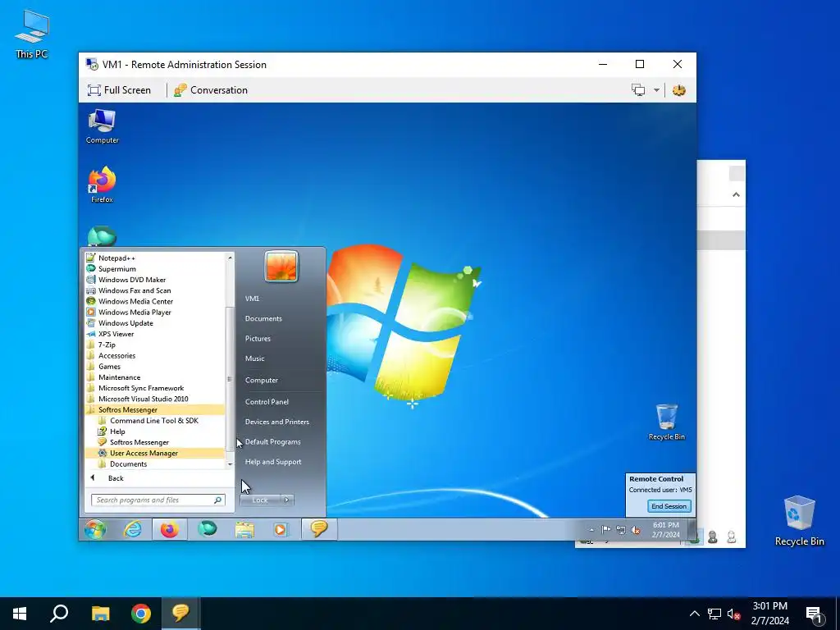Open the host desktop Recycle Bin
The height and width of the screenshot is (630, 840).
799,521
